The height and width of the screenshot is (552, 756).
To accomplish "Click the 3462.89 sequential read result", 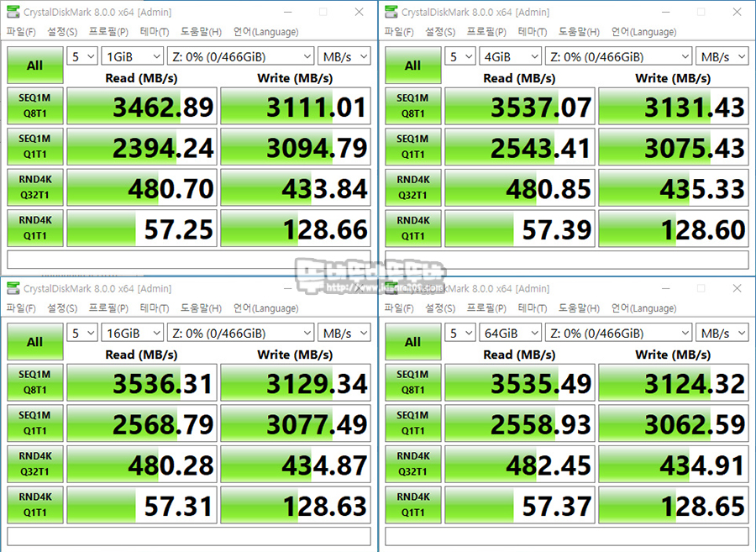I will click(x=142, y=106).
